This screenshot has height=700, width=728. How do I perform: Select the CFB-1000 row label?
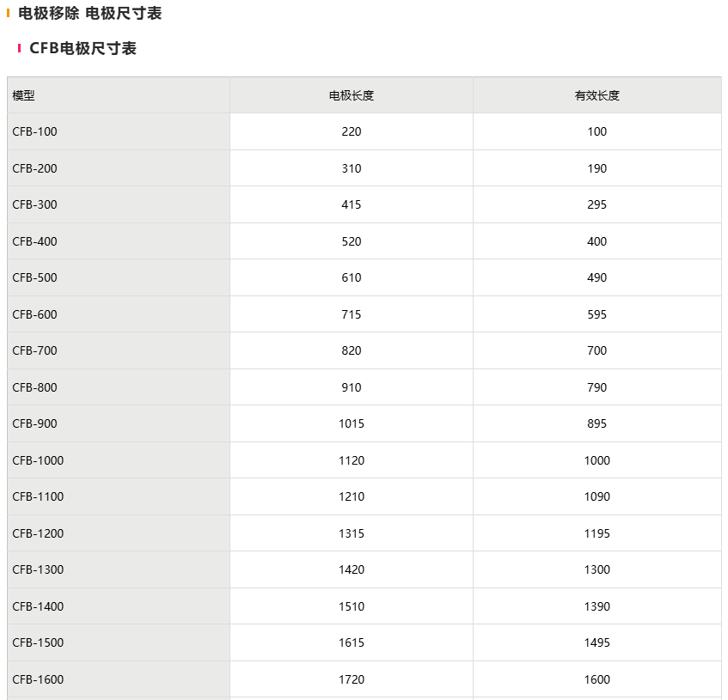[x=38, y=460]
